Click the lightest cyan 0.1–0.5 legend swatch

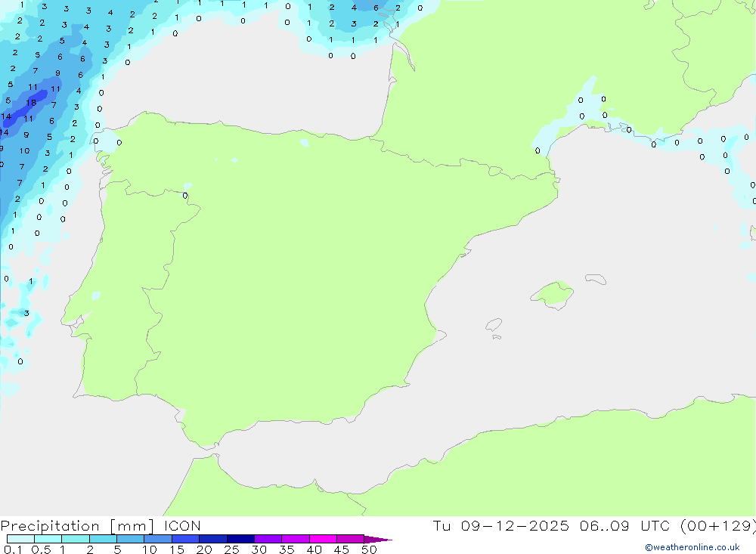tap(20, 539)
